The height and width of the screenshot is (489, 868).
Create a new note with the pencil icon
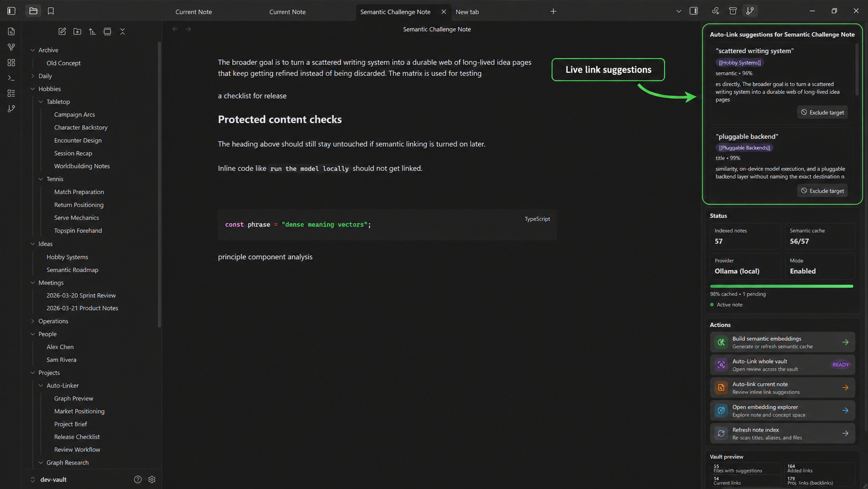tap(62, 32)
